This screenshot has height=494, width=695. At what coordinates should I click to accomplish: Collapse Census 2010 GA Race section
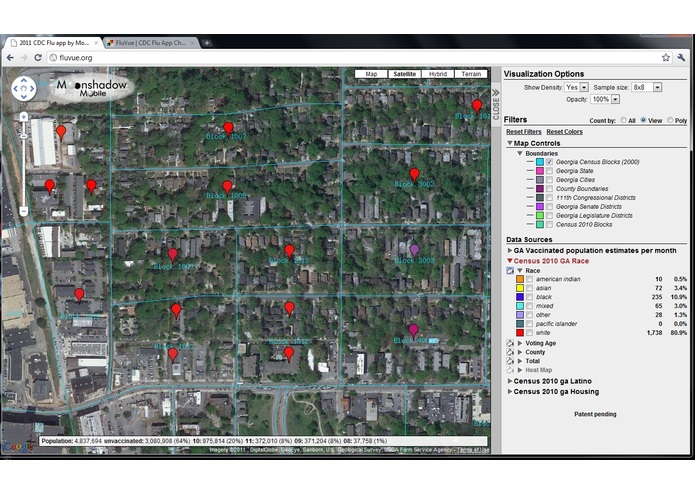pos(510,261)
